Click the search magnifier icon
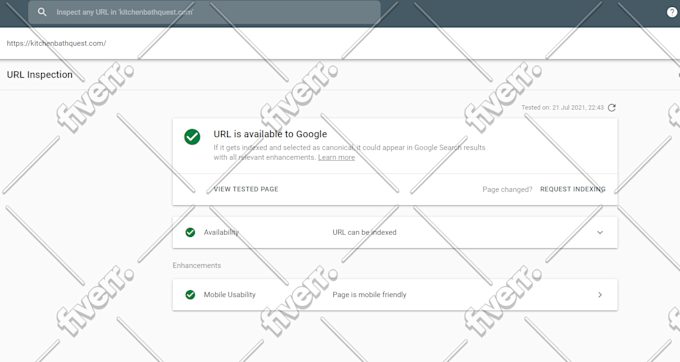Image resolution: width=680 pixels, height=362 pixels. (42, 12)
